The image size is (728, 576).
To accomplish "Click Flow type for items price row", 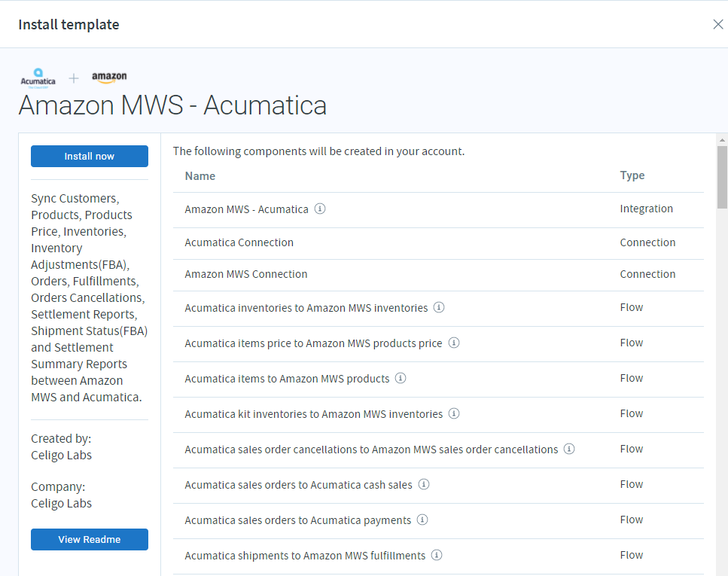I will (x=632, y=343).
